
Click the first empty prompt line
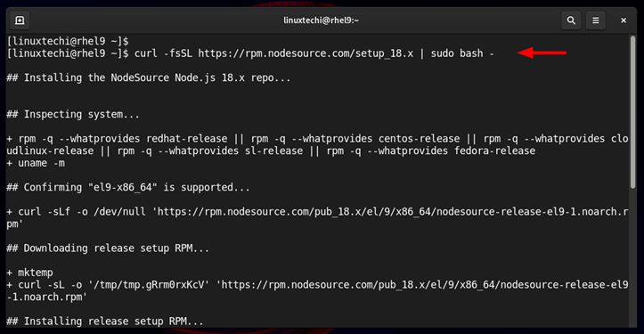click(68, 41)
